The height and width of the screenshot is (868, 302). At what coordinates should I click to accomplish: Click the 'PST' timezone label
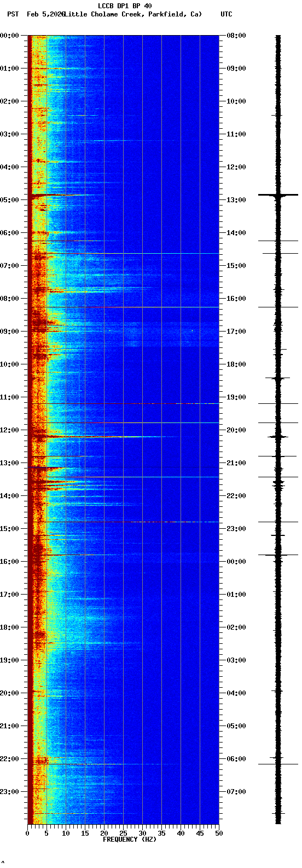13,14
